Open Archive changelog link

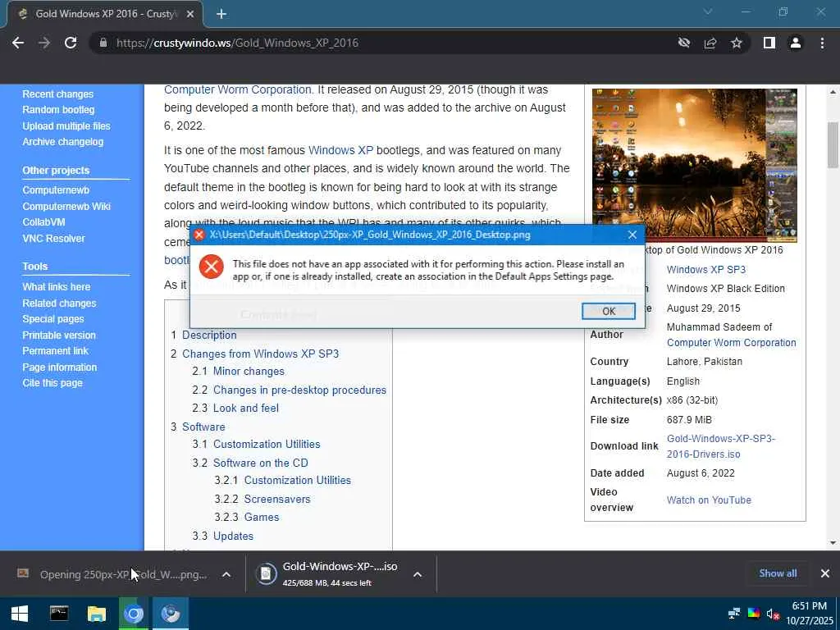coord(62,142)
